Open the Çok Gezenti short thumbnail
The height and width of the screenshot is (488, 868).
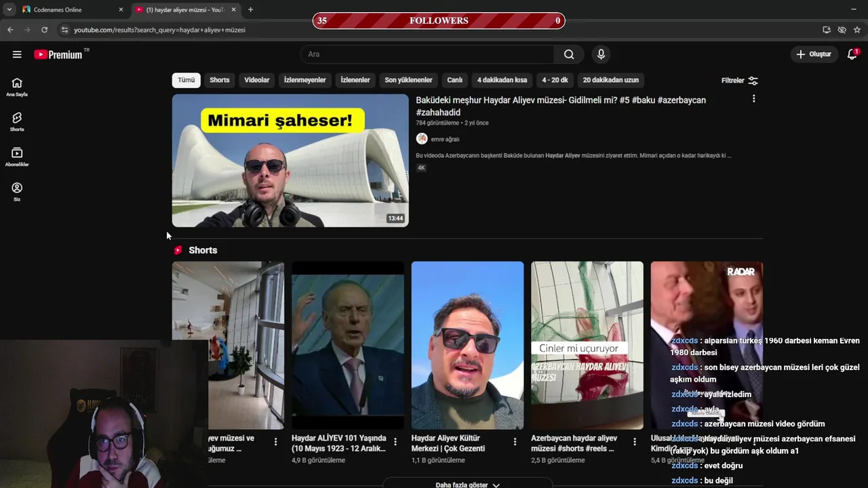coord(467,345)
